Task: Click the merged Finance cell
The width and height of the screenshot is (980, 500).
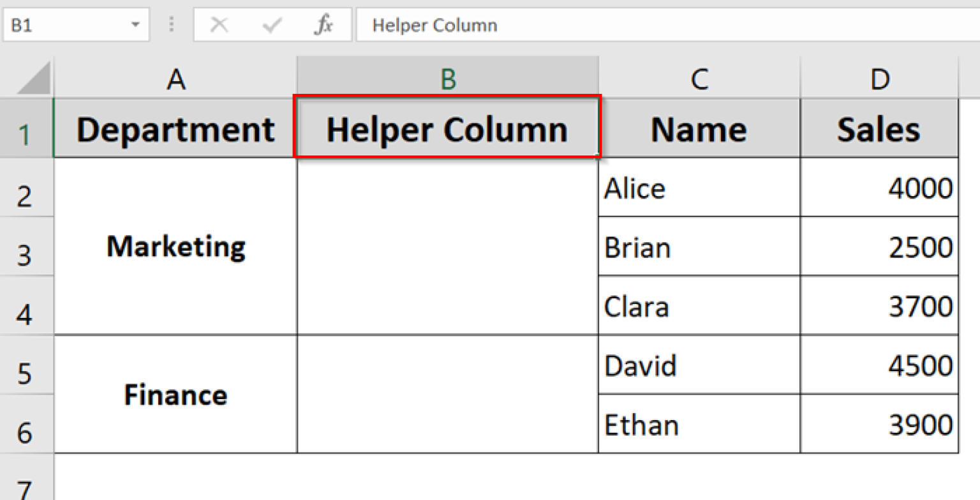Action: [x=175, y=395]
